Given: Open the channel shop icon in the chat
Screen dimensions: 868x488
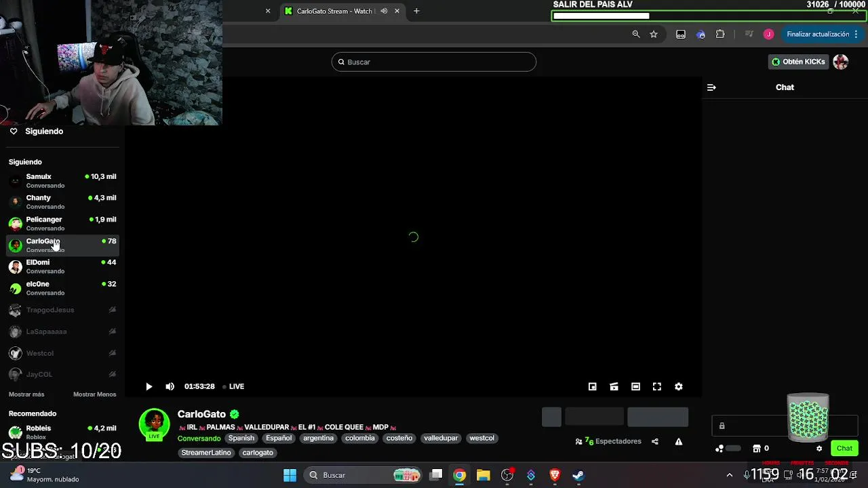Looking at the screenshot, I should 757,448.
